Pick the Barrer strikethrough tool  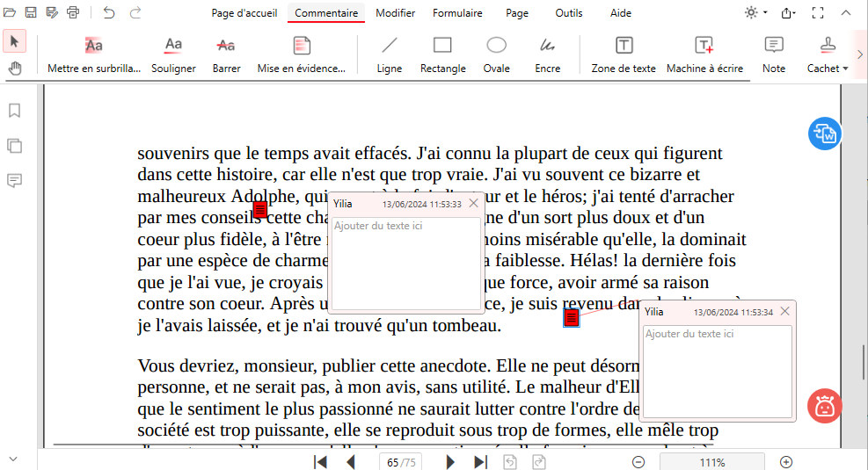click(226, 54)
